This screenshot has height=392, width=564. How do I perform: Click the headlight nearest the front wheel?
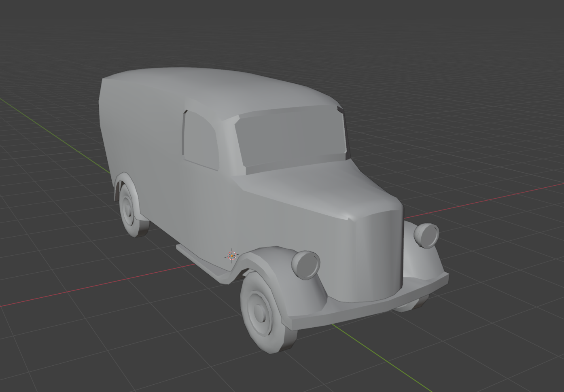pos(306,264)
